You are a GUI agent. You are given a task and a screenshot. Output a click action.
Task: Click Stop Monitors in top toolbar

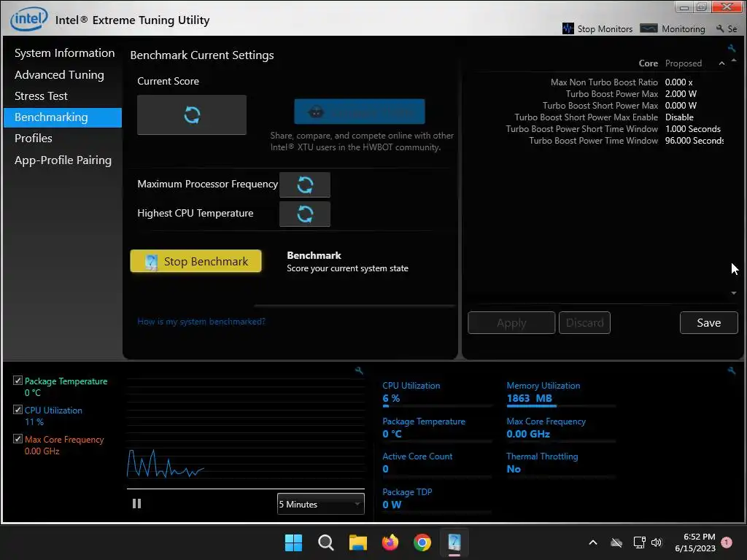pos(597,28)
